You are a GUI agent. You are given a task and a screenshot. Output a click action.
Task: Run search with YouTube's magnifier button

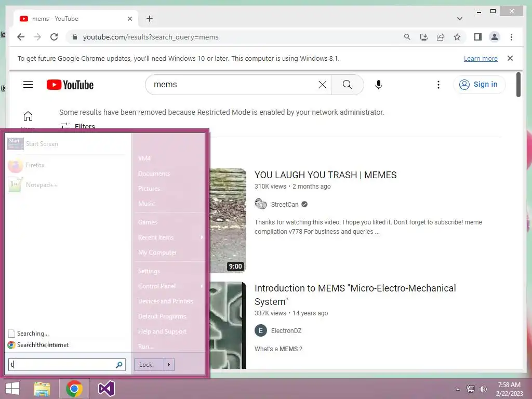tap(347, 85)
